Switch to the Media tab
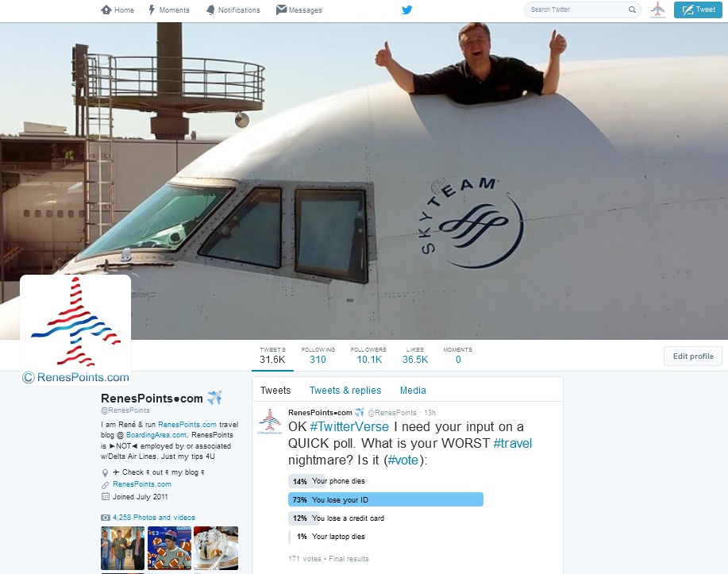728x574 pixels. (x=413, y=391)
